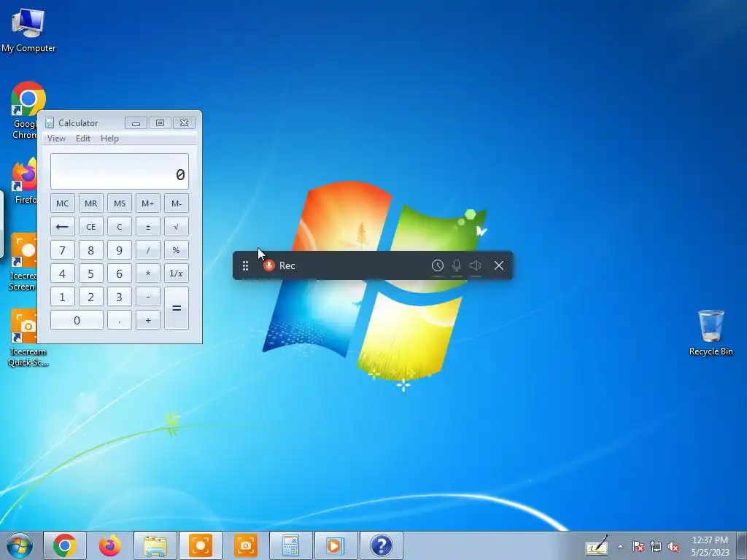Click the Calculator display field
The width and height of the screenshot is (747, 560).
tap(120, 171)
